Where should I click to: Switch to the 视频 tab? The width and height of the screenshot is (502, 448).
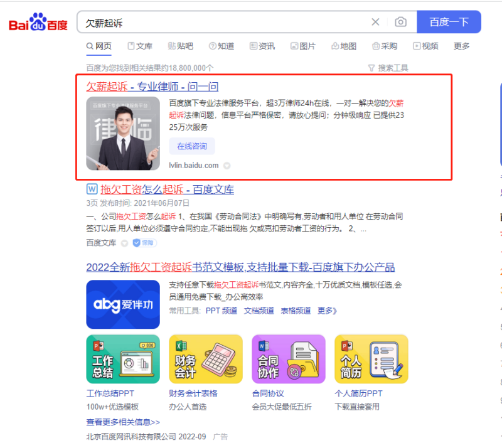click(425, 46)
